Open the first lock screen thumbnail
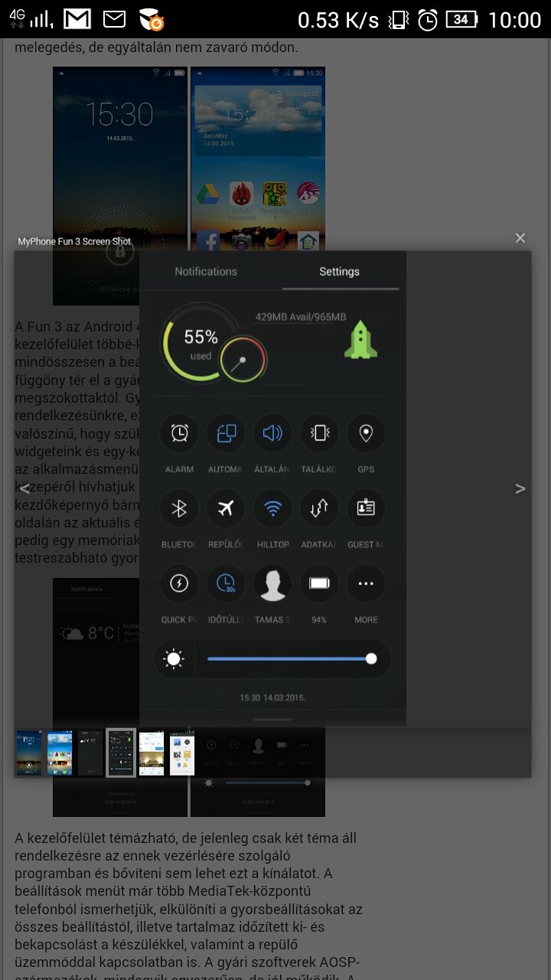 [x=30, y=753]
